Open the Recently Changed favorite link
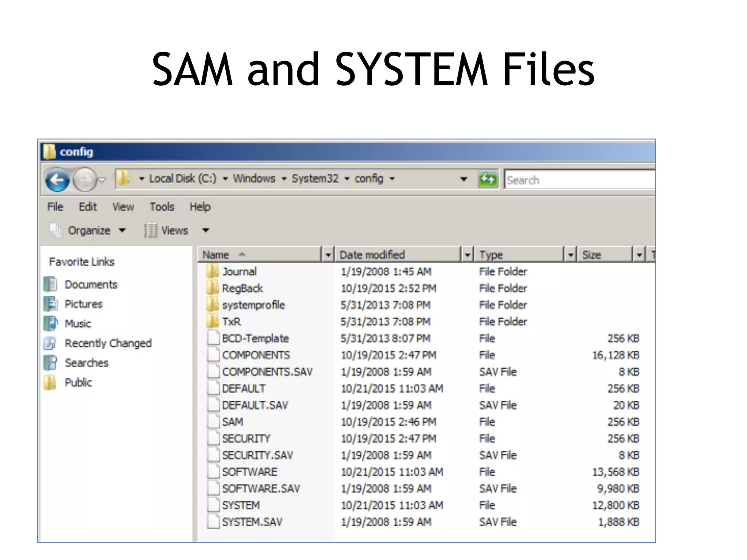747x560 pixels. click(108, 343)
